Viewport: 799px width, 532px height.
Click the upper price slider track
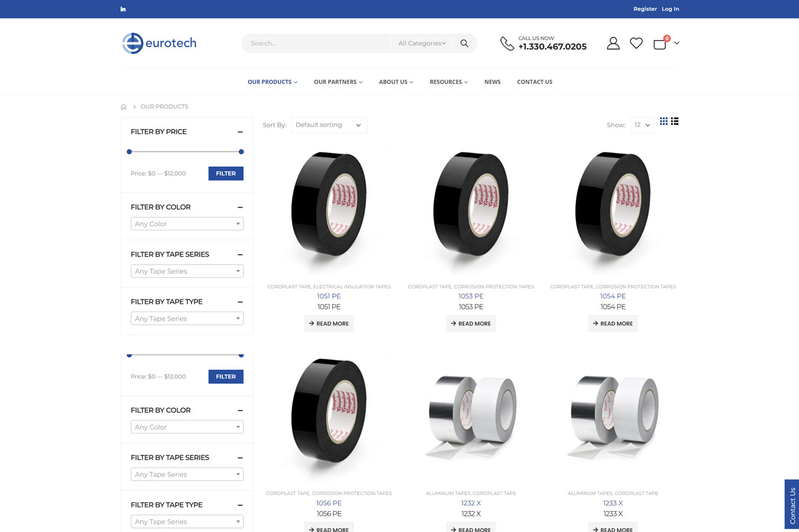185,152
